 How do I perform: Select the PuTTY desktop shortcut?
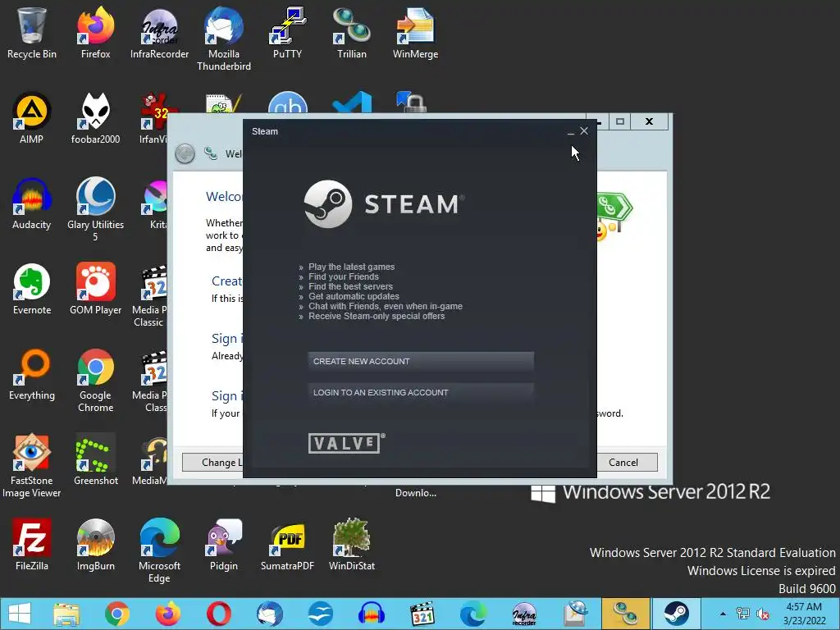(x=288, y=33)
